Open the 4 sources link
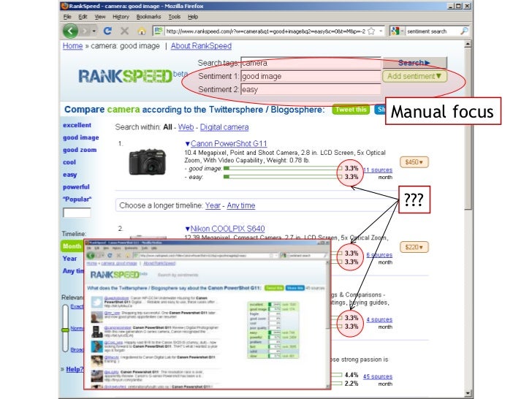The width and height of the screenshot is (532, 399). coord(379,319)
